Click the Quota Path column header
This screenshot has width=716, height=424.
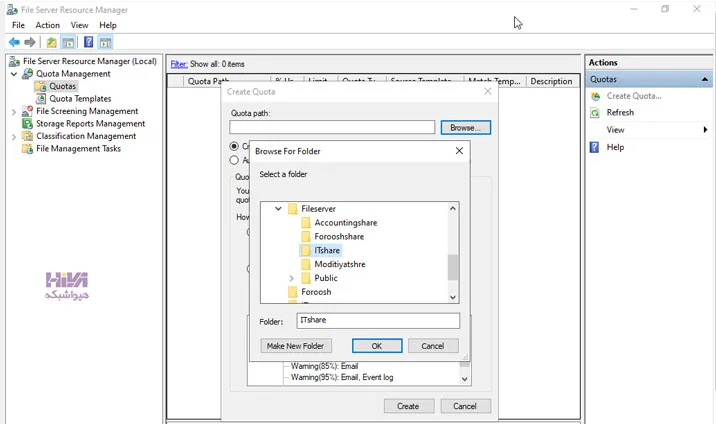(x=208, y=81)
